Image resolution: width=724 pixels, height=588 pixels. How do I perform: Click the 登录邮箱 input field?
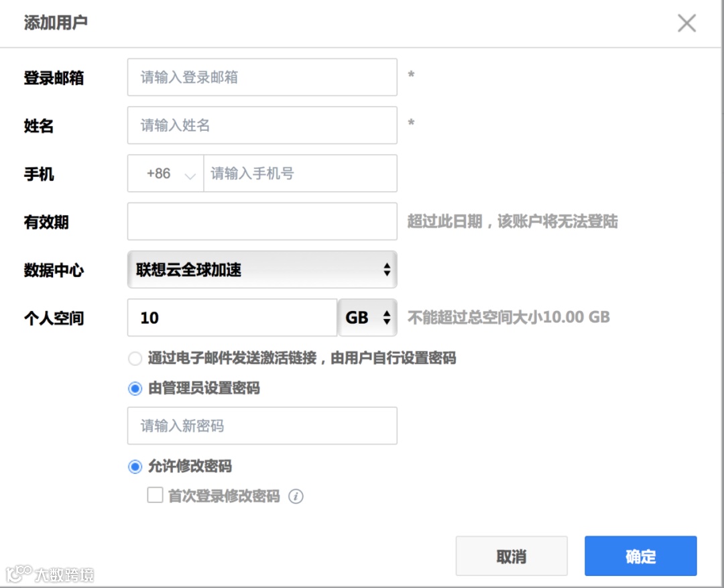coord(262,77)
